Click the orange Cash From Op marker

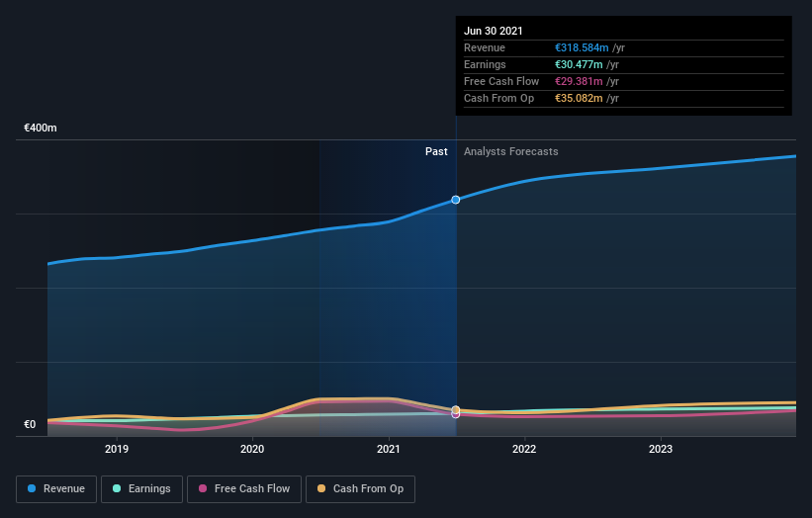[x=456, y=410]
